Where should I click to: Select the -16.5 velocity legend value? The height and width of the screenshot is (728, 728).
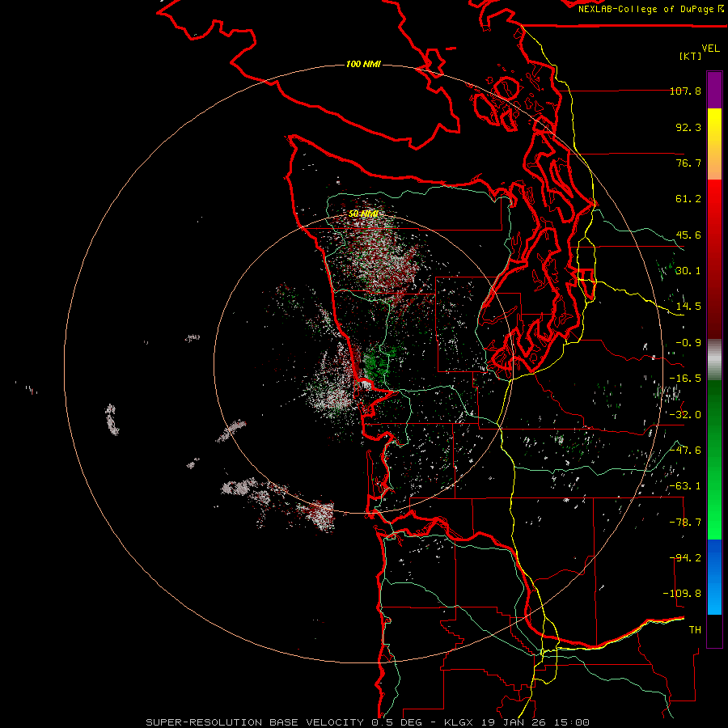[x=685, y=379]
